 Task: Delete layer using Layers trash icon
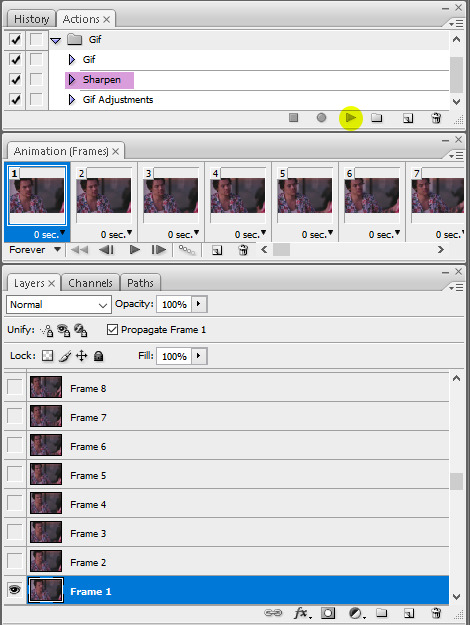tap(437, 613)
